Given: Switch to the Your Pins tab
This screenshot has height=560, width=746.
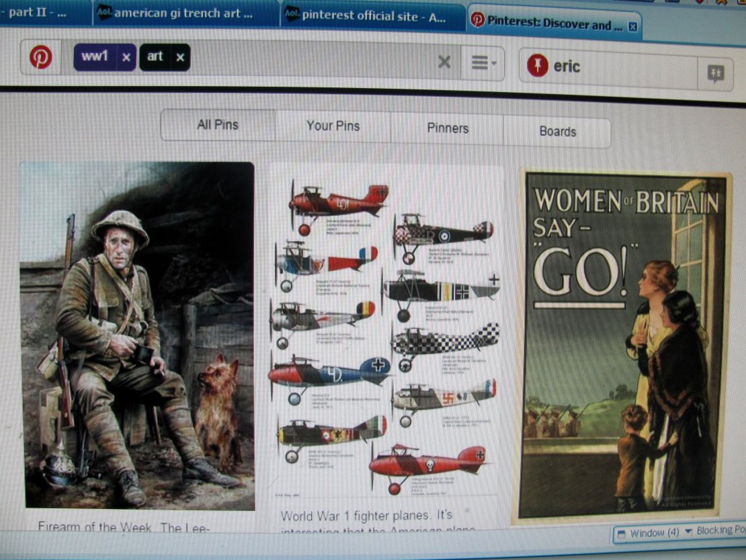Looking at the screenshot, I should tap(333, 126).
